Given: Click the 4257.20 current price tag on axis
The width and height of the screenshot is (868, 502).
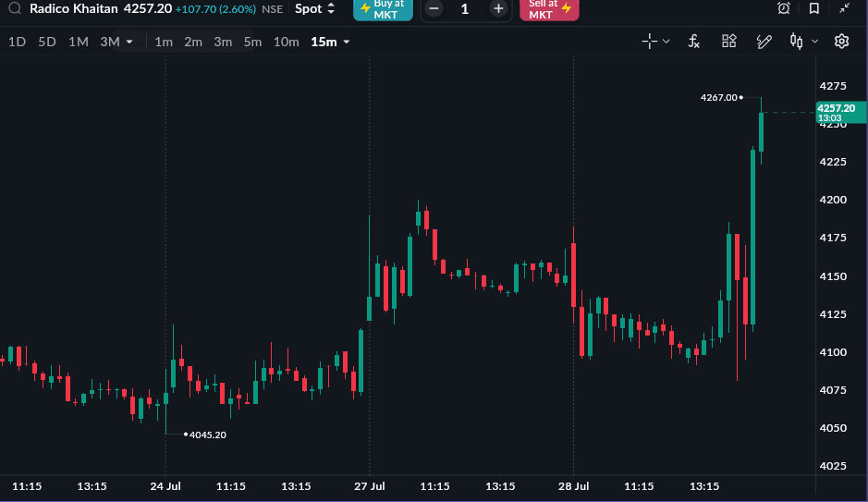Looking at the screenshot, I should tap(841, 113).
